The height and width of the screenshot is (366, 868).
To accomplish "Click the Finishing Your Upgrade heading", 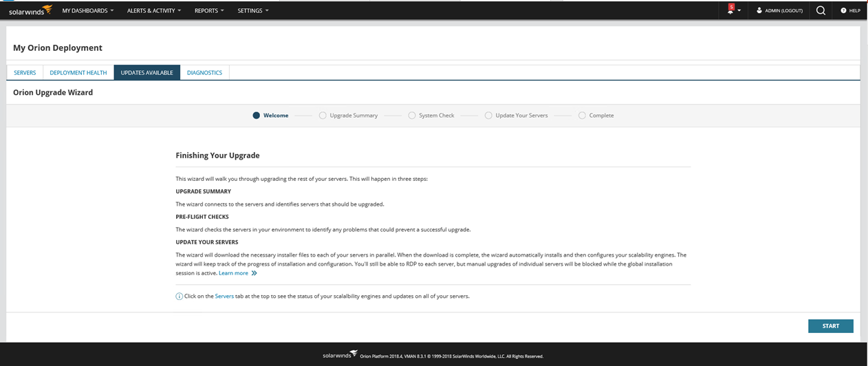I will pyautogui.click(x=218, y=155).
